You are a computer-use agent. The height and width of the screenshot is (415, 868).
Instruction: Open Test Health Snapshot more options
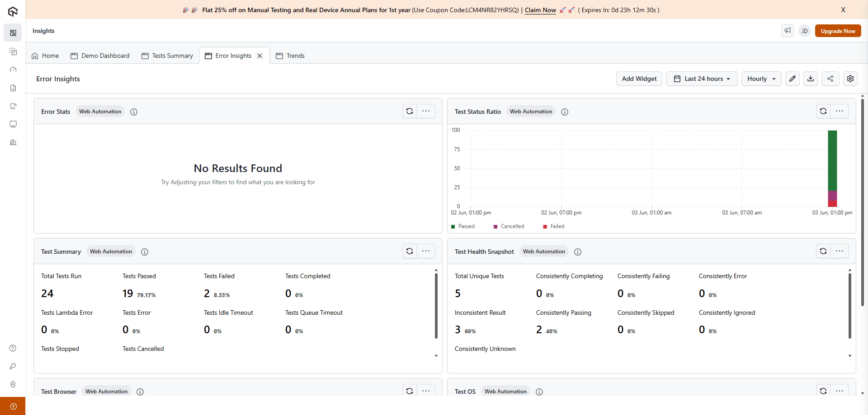pyautogui.click(x=840, y=251)
